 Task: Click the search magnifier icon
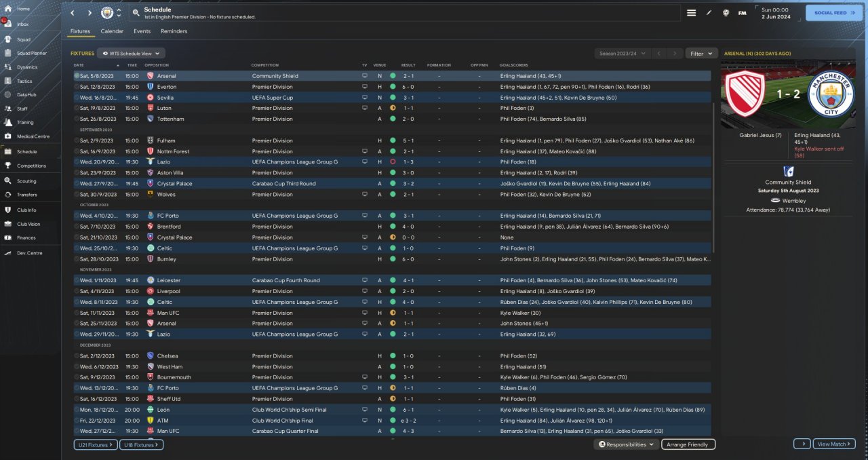coord(136,13)
